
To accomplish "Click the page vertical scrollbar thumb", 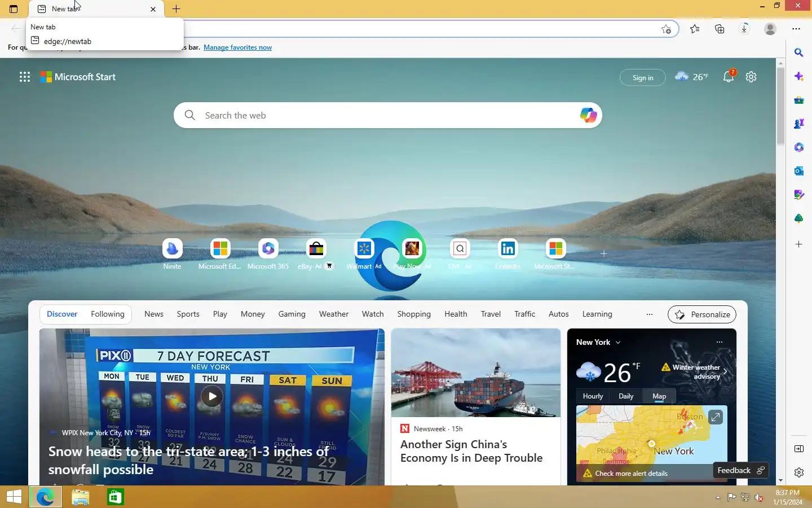I will coord(780,106).
